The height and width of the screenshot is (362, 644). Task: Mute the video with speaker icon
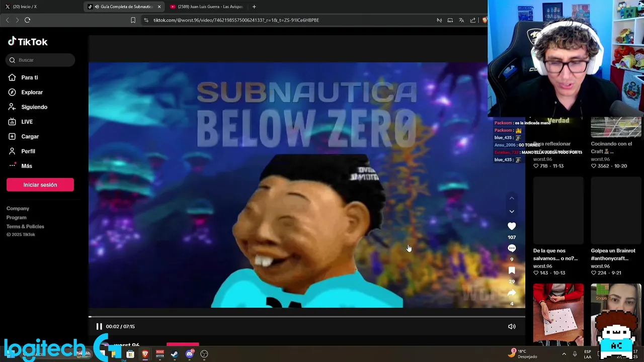click(x=512, y=326)
